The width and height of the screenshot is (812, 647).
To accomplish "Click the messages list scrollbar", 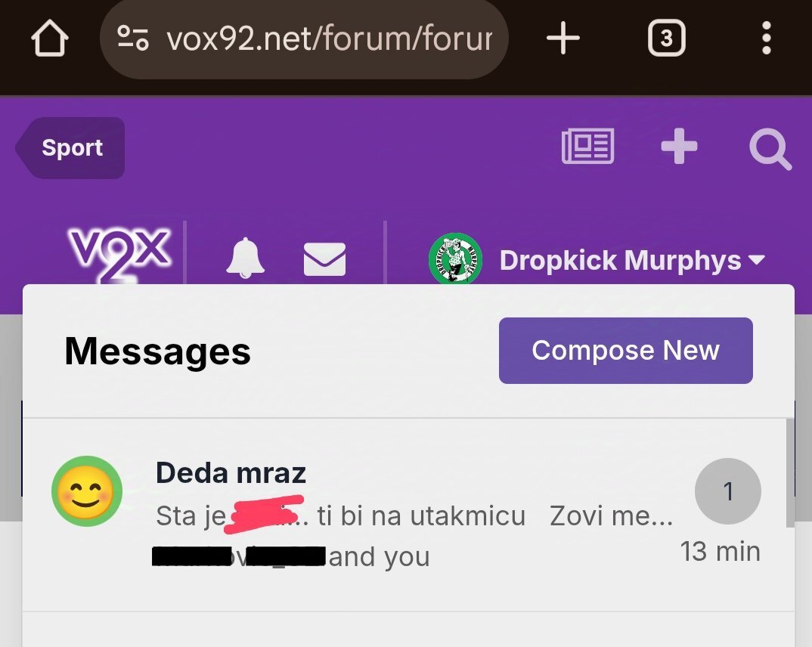I will coord(790,473).
